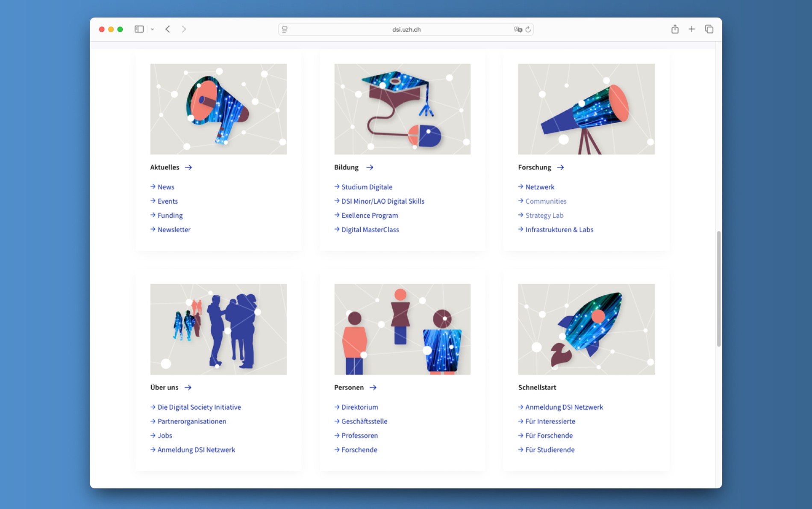The height and width of the screenshot is (509, 812).
Task: Click the page vertical scrollbar
Action: click(x=718, y=289)
